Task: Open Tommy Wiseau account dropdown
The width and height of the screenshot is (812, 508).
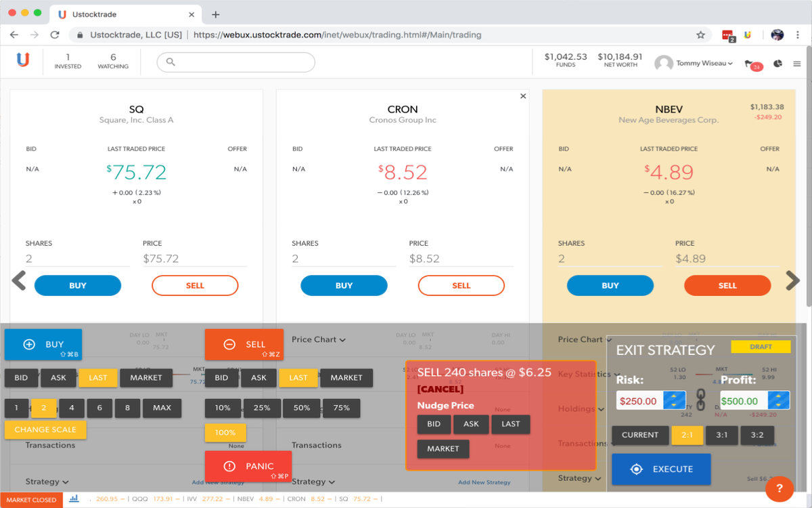Action: pyautogui.click(x=704, y=63)
